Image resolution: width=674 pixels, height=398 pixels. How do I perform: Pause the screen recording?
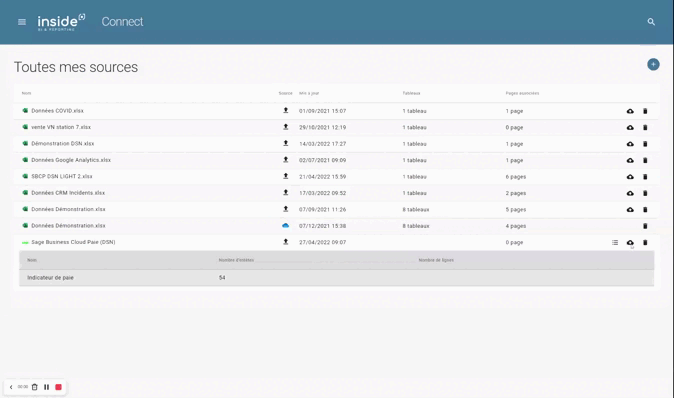[x=46, y=387]
